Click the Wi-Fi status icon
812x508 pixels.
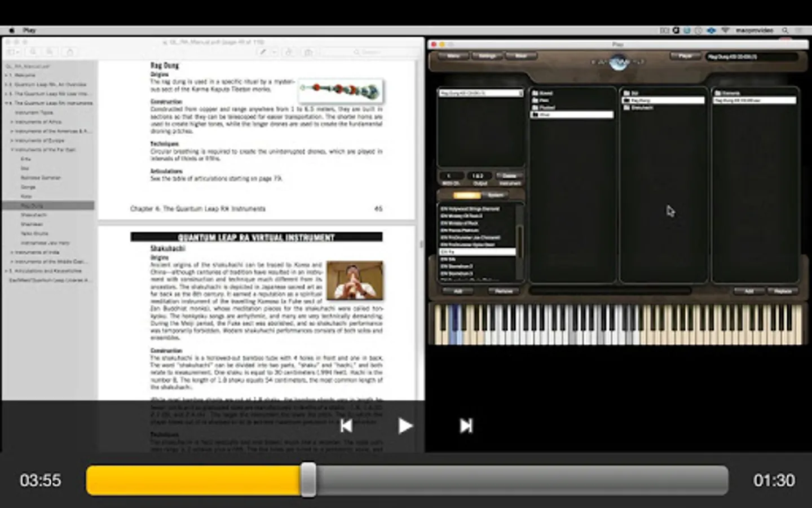pyautogui.click(x=725, y=30)
